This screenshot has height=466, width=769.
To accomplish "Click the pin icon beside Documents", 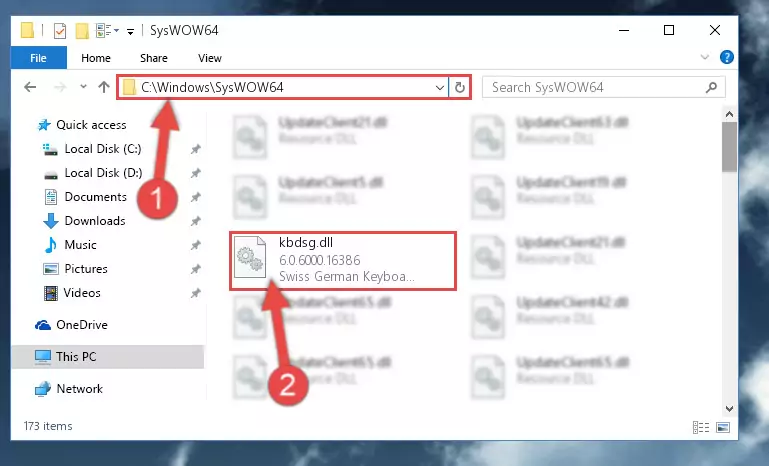I will [x=195, y=197].
